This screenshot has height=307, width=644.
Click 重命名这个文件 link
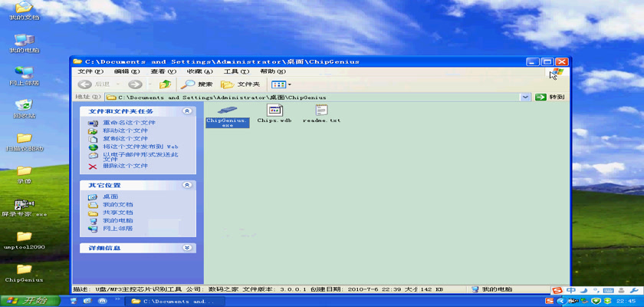[129, 123]
